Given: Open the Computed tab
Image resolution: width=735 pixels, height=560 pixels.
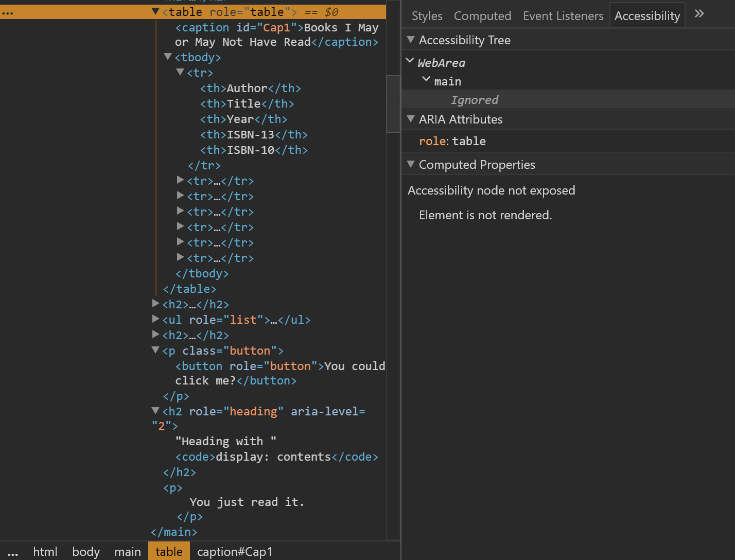Looking at the screenshot, I should [482, 16].
